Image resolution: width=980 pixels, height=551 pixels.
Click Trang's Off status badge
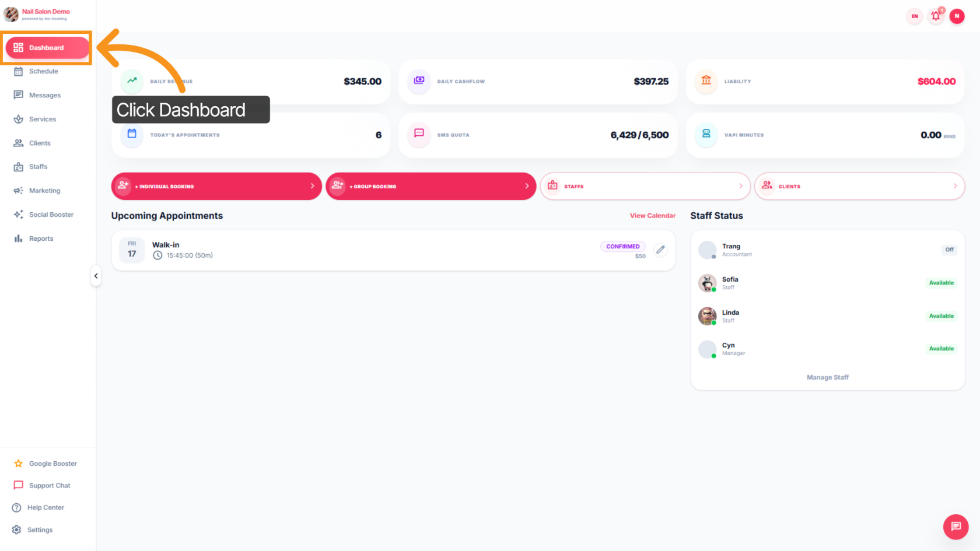click(949, 250)
